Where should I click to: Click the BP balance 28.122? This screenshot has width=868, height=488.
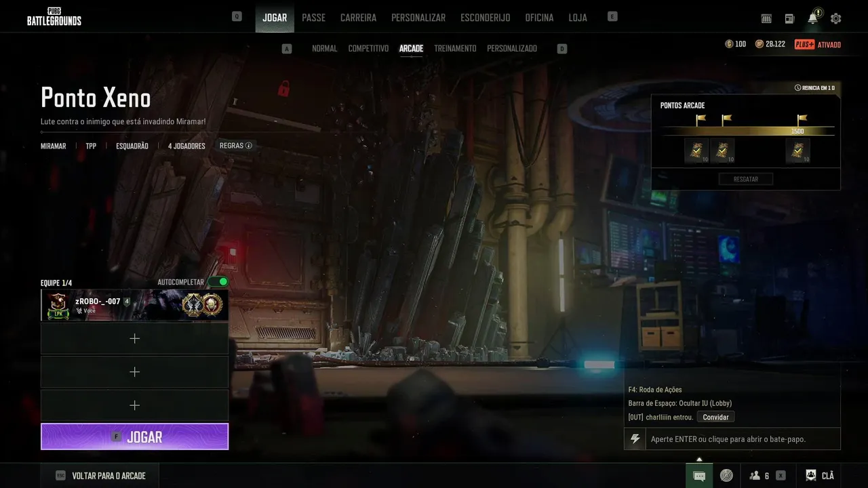(770, 44)
